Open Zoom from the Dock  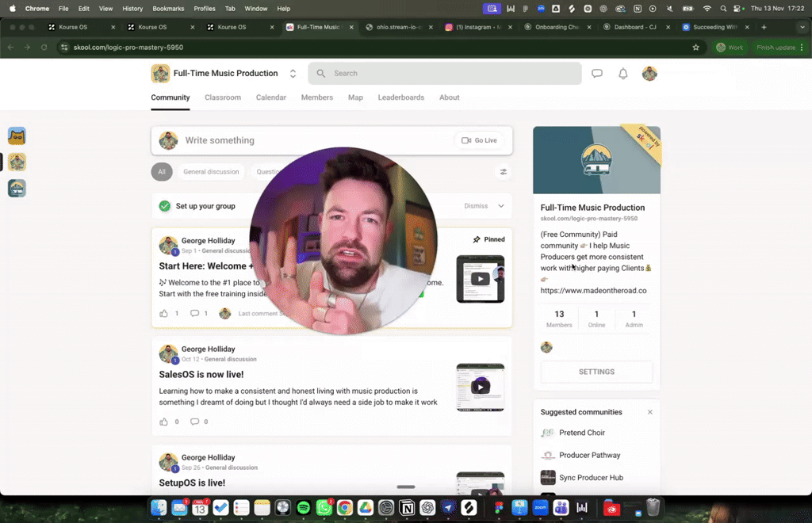pyautogui.click(x=540, y=508)
